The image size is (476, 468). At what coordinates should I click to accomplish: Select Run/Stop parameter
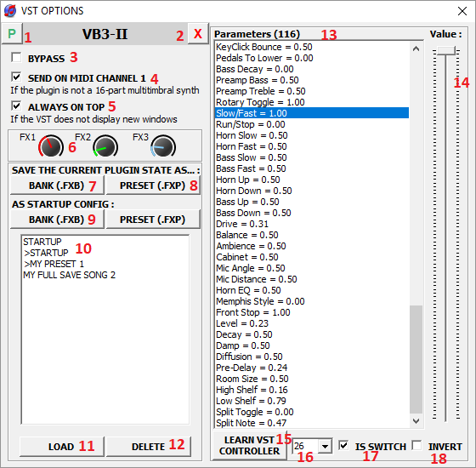312,124
